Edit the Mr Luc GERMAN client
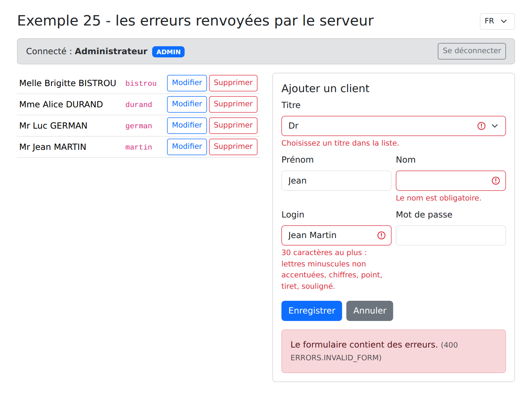Image resolution: width=532 pixels, height=395 pixels. (187, 125)
